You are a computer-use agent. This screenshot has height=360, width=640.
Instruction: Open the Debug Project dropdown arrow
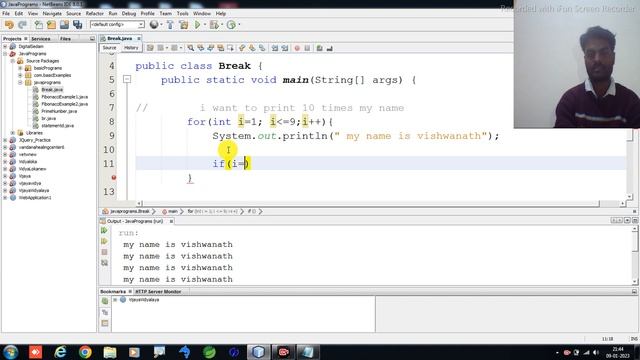tap(222, 24)
